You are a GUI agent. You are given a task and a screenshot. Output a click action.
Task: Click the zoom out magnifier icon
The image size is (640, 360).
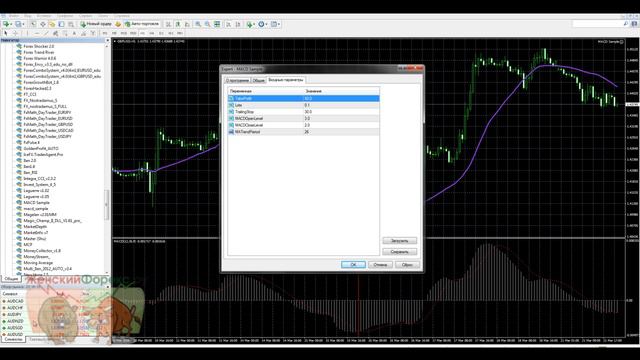(x=207, y=24)
